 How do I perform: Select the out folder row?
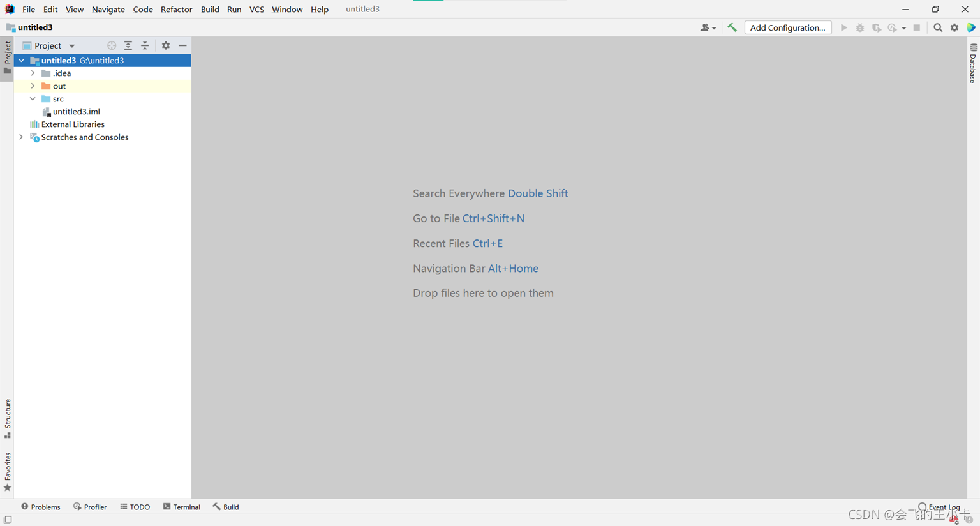(102, 86)
